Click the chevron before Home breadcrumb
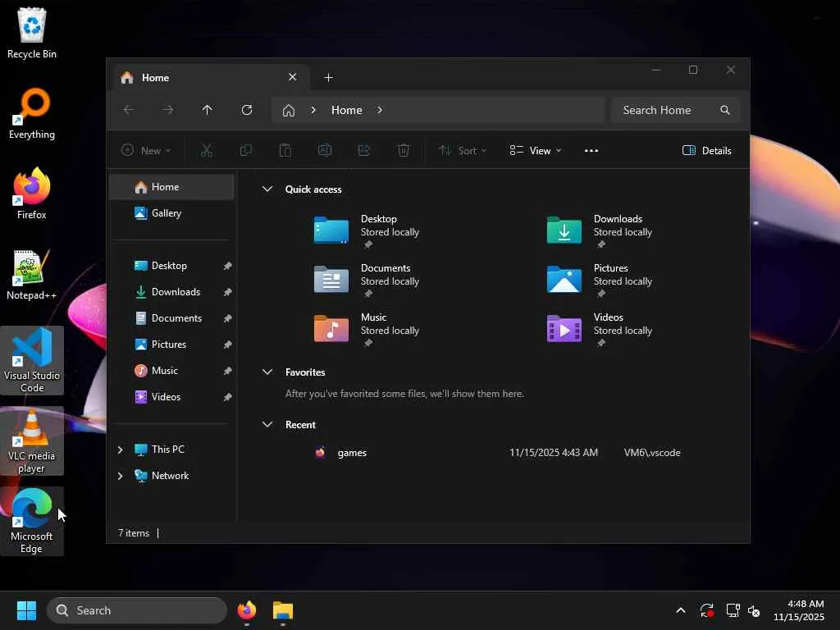The width and height of the screenshot is (840, 630). click(x=313, y=110)
